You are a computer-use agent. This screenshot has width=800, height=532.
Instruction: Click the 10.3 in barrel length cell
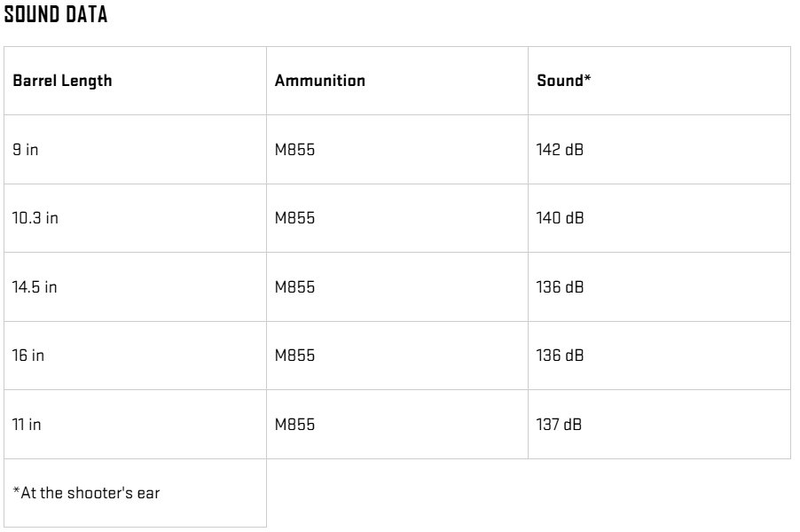[x=35, y=218]
